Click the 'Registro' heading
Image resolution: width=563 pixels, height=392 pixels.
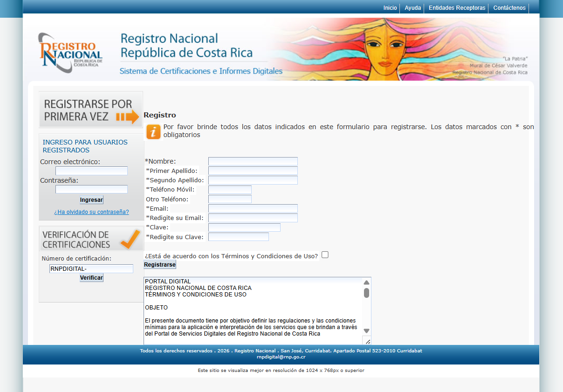[x=160, y=115]
